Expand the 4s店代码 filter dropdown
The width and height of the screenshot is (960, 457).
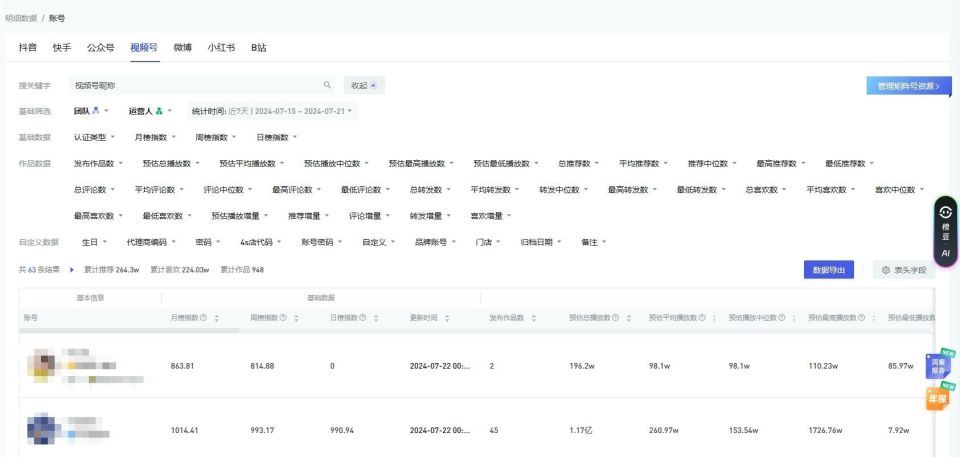point(261,242)
